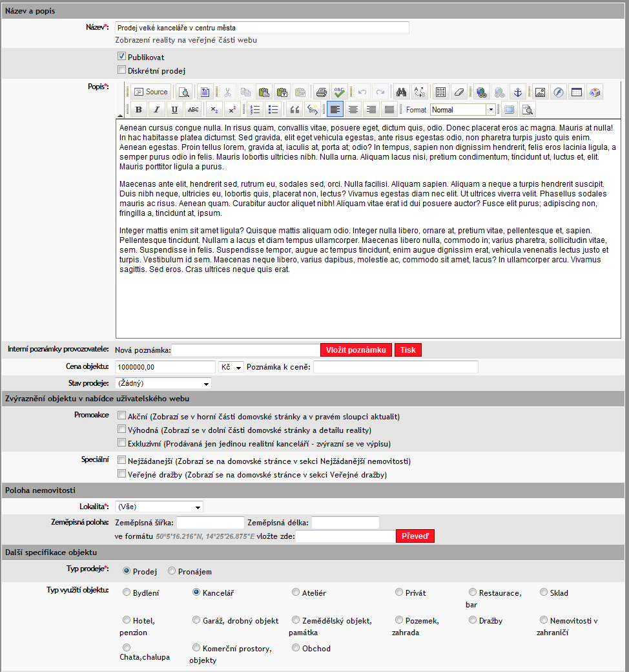Check the Výhodná promo checkbox
This screenshot has width=629, height=672.
click(x=121, y=429)
